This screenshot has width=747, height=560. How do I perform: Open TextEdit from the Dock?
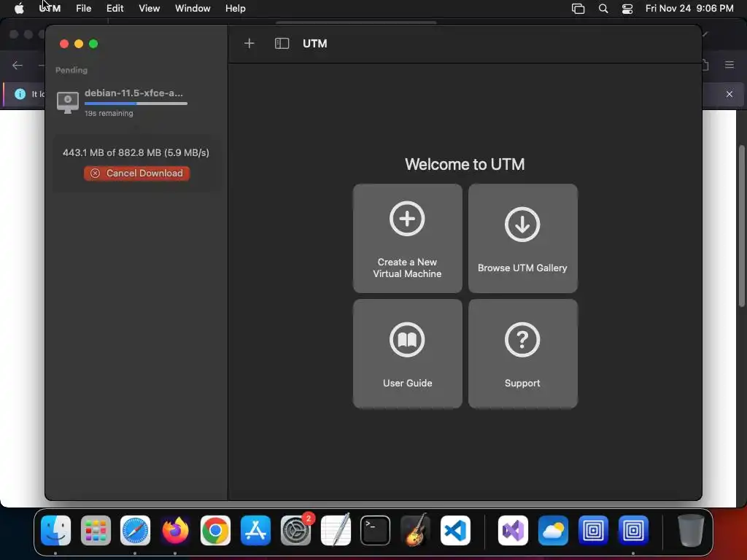click(336, 531)
